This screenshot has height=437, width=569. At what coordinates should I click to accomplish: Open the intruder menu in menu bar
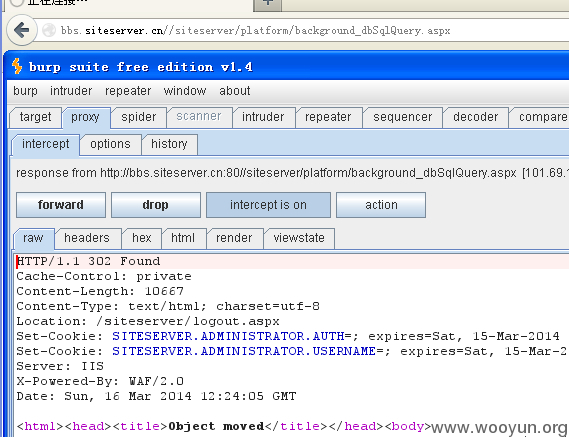click(71, 91)
